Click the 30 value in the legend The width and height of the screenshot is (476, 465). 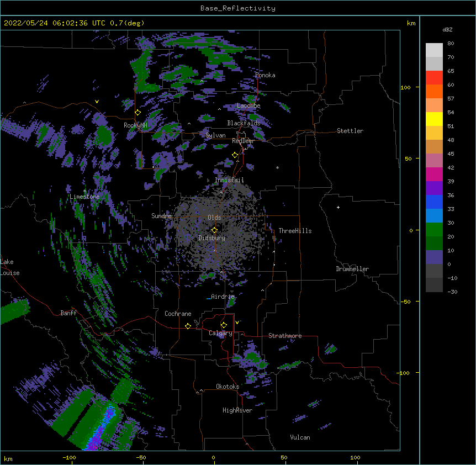click(x=451, y=223)
